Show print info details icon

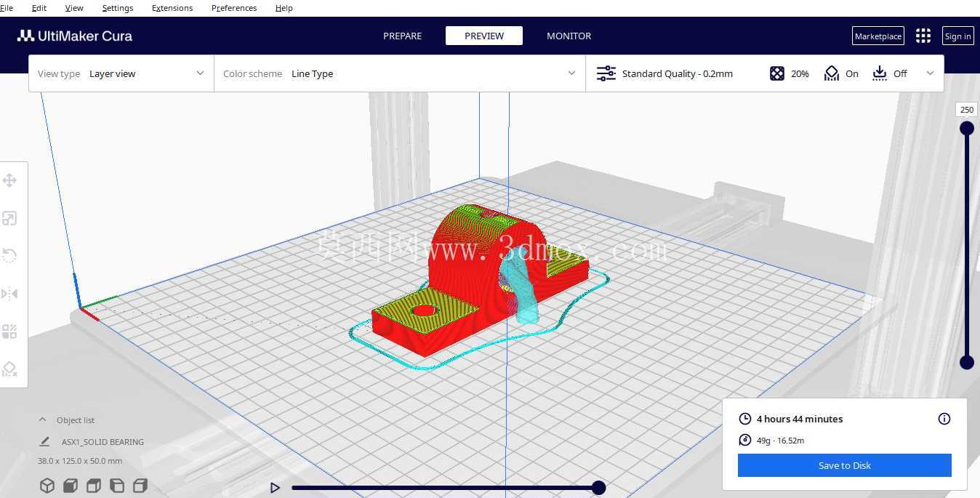[944, 419]
